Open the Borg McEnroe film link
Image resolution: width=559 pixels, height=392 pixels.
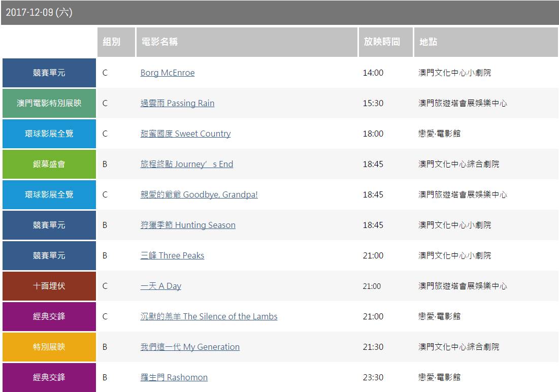click(x=168, y=73)
